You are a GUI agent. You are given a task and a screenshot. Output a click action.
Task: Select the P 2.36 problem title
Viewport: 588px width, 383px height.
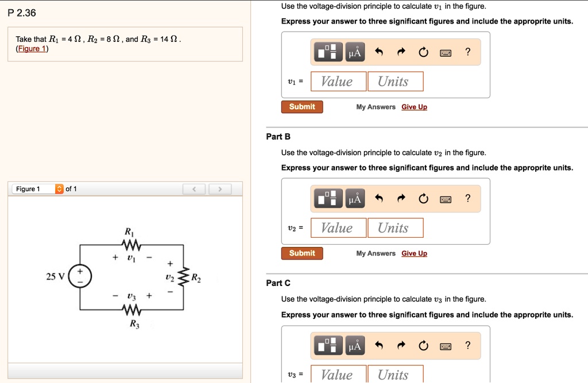pyautogui.click(x=22, y=13)
